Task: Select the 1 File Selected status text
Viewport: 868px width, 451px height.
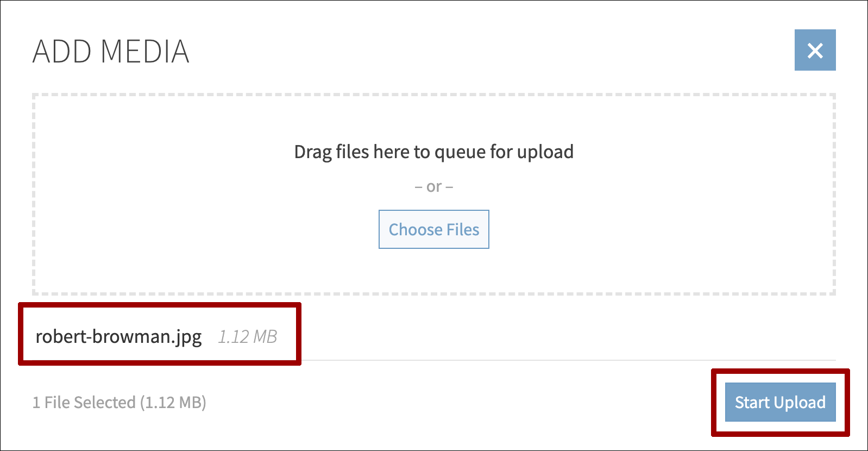Action: coord(120,402)
